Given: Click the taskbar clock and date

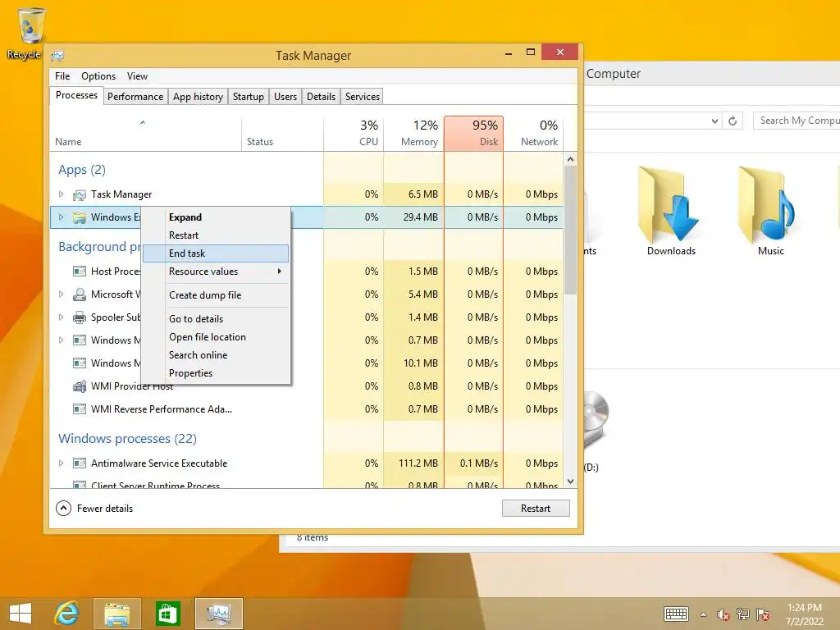Looking at the screenshot, I should tap(804, 614).
